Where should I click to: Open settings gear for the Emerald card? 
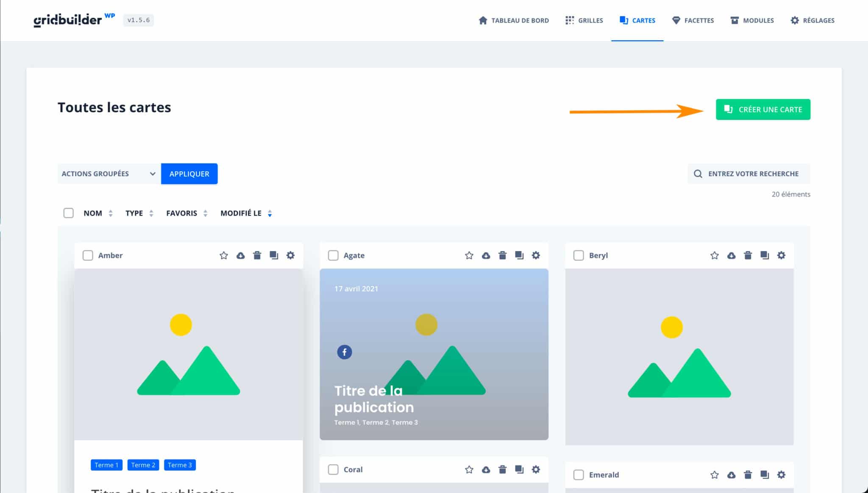click(781, 475)
